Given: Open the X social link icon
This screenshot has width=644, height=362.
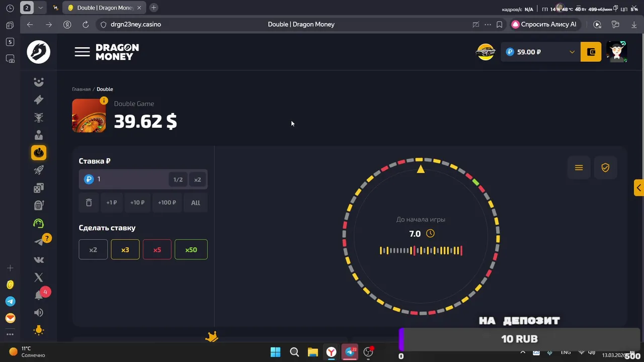Looking at the screenshot, I should pos(39,277).
